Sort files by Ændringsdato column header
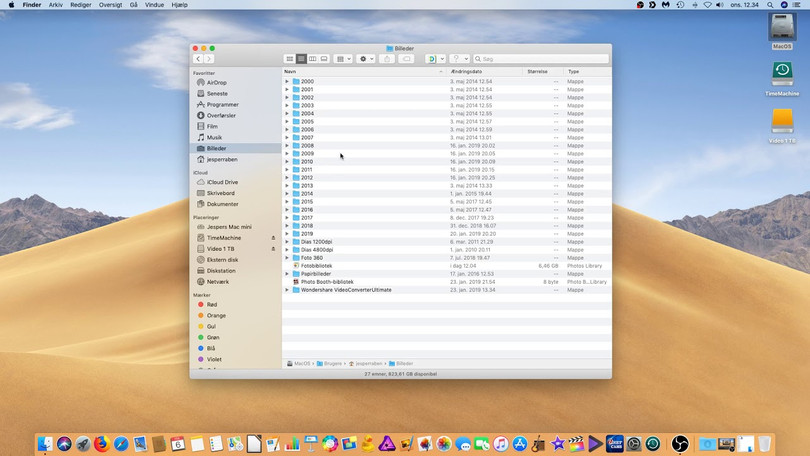 (x=466, y=72)
